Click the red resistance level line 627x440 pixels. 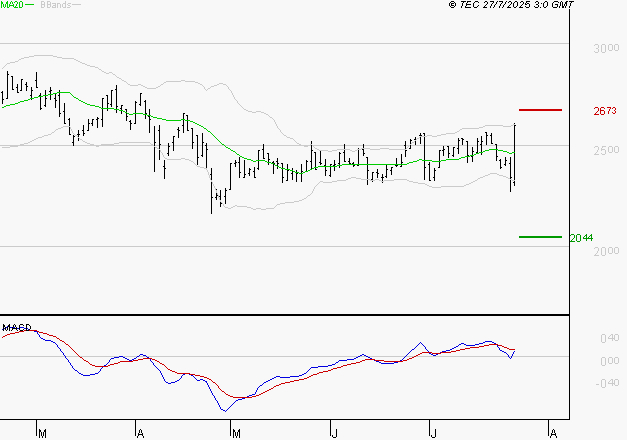point(540,110)
